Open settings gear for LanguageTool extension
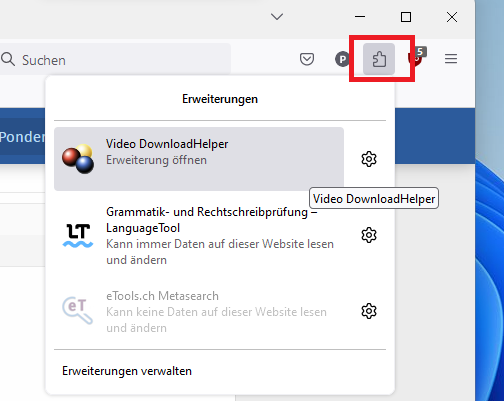The height and width of the screenshot is (401, 504). click(x=369, y=235)
